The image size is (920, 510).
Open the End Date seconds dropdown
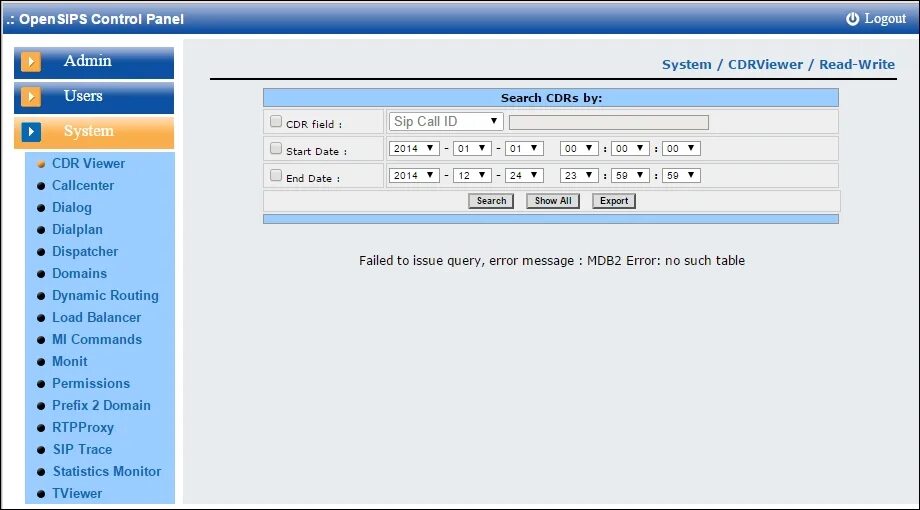click(x=681, y=175)
